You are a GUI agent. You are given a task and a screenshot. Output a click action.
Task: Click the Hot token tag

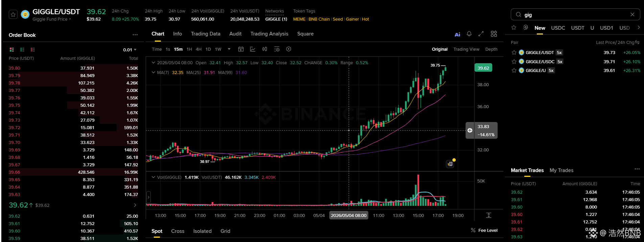[x=365, y=19]
